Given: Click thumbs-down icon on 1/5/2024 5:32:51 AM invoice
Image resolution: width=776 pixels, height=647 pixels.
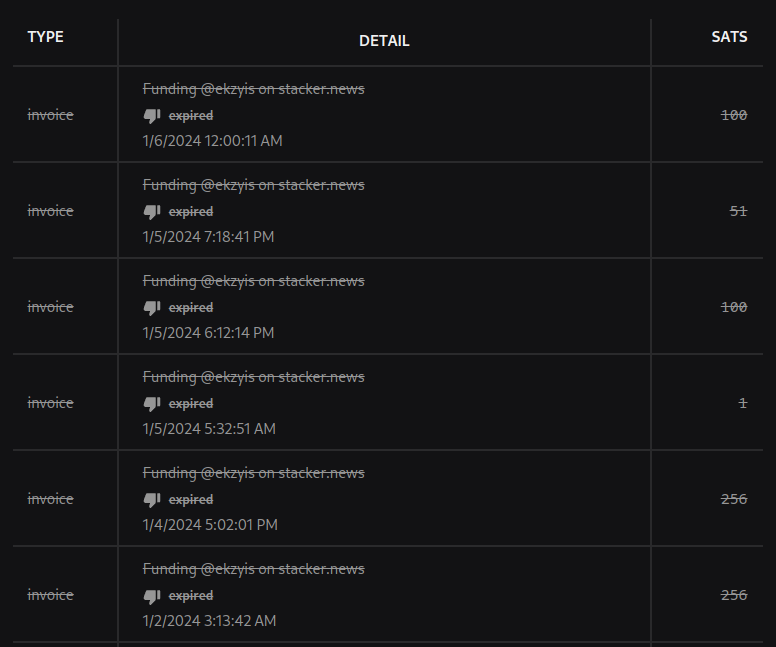Looking at the screenshot, I should [152, 403].
